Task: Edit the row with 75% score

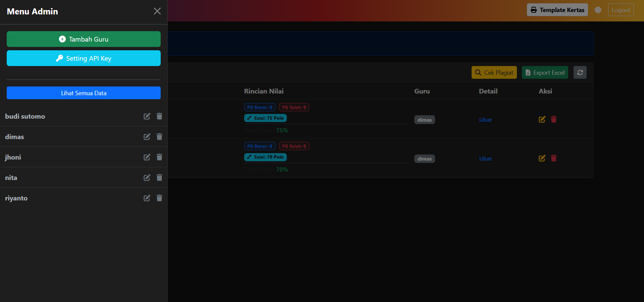Action: click(542, 119)
